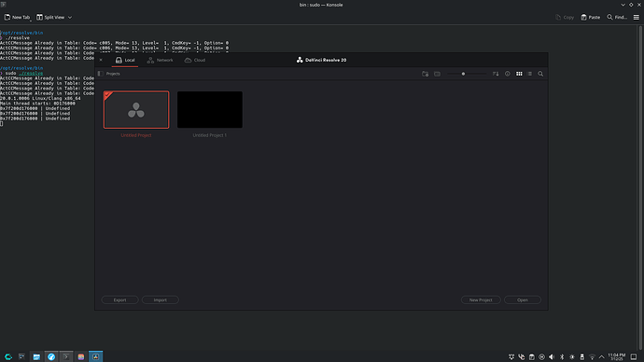Screen dimensions: 644x362
Task: Click the clock showing 11:04 PM
Action: click(x=617, y=356)
